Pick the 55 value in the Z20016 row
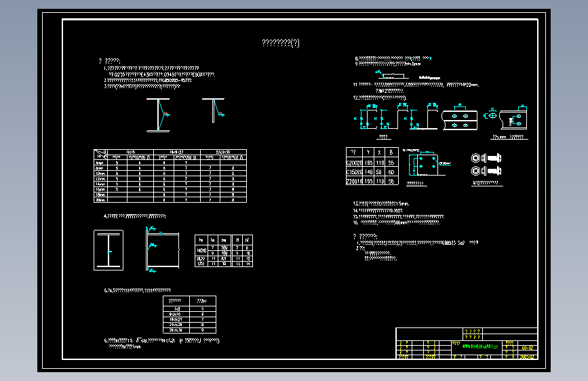The width and height of the screenshot is (588, 381). pyautogui.click(x=391, y=181)
